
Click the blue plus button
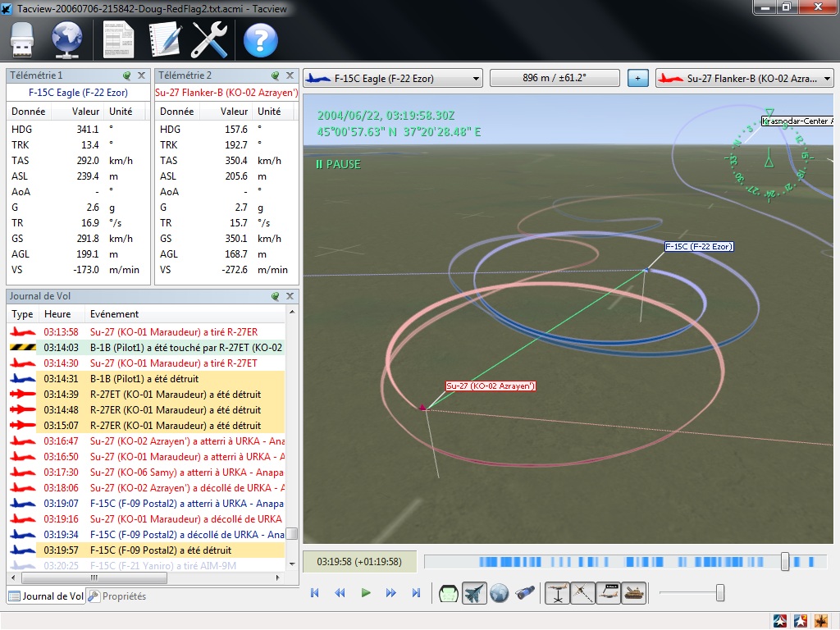pos(637,79)
